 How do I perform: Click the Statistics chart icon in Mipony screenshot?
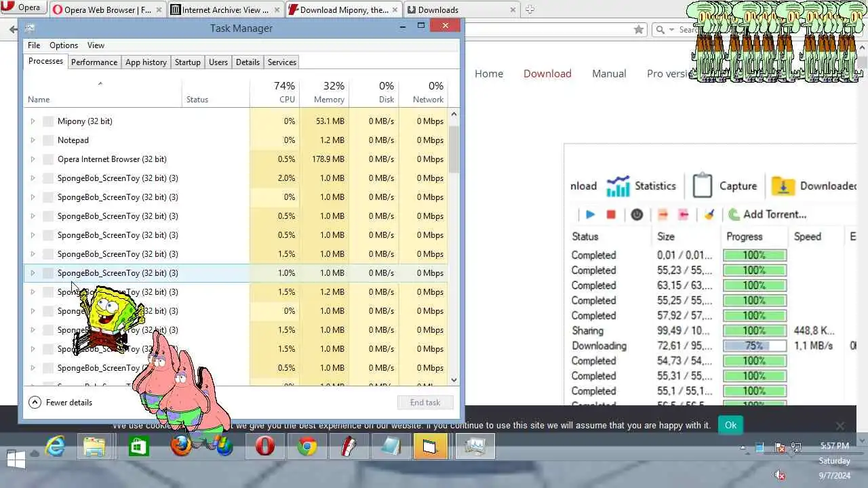[618, 186]
